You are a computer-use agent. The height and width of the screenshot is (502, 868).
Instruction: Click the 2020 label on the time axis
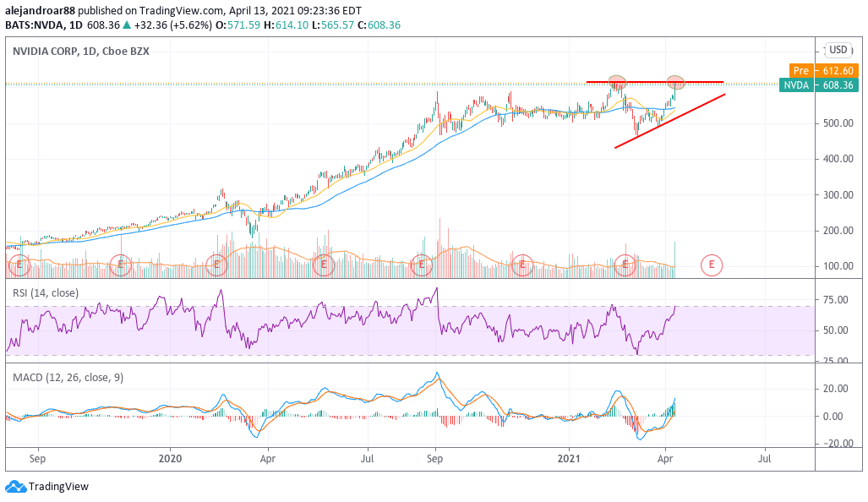(x=170, y=459)
